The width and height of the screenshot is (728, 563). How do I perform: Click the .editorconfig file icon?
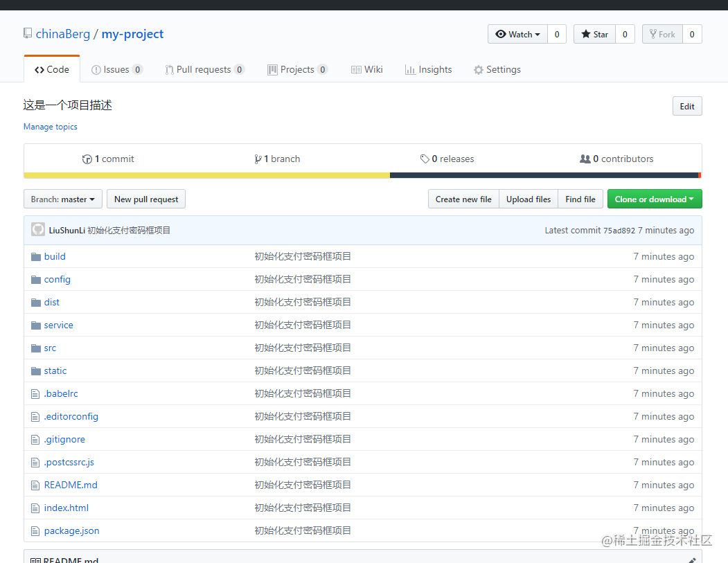point(35,417)
